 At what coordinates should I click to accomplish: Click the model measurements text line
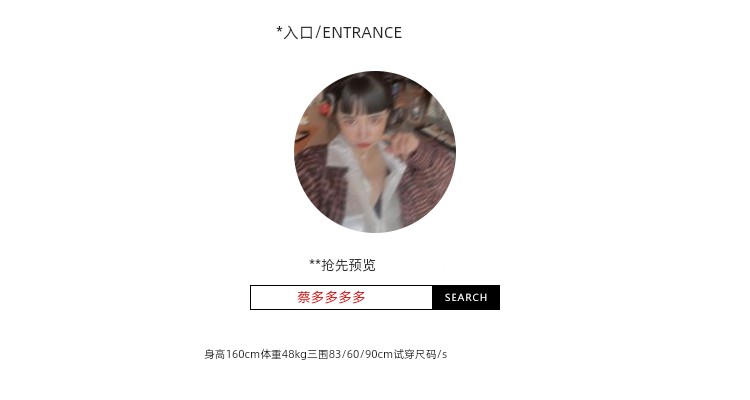tap(325, 355)
